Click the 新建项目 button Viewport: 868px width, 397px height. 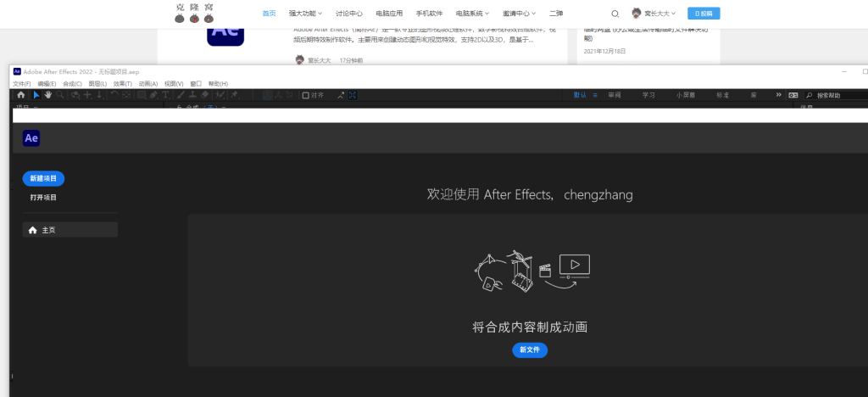[43, 179]
